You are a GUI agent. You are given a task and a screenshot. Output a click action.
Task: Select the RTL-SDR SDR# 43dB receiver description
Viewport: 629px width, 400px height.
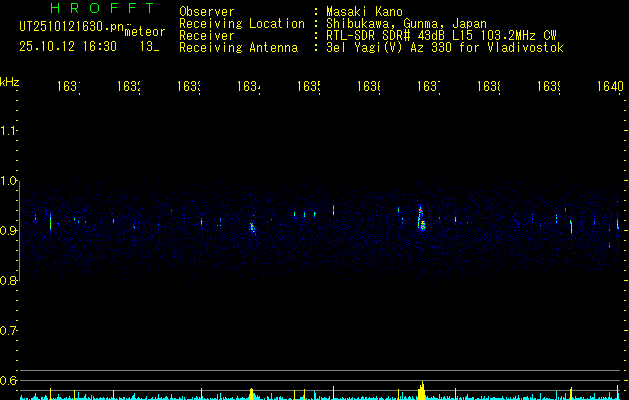441,36
